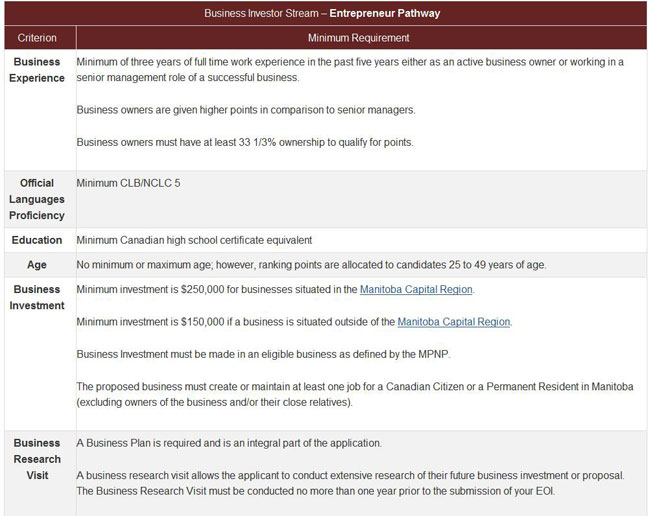Open Manitoba Capital Region link in $250,000 line
Screen dimensions: 650x516
click(416, 290)
